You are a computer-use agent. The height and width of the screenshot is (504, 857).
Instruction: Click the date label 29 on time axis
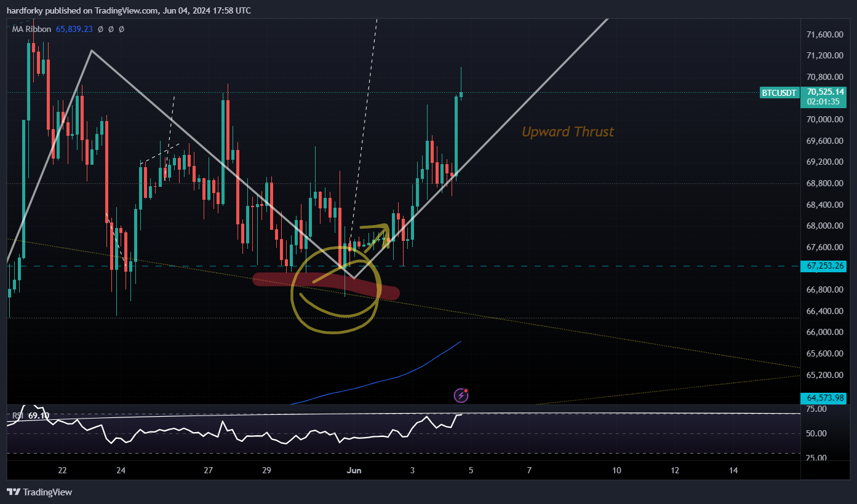click(266, 470)
